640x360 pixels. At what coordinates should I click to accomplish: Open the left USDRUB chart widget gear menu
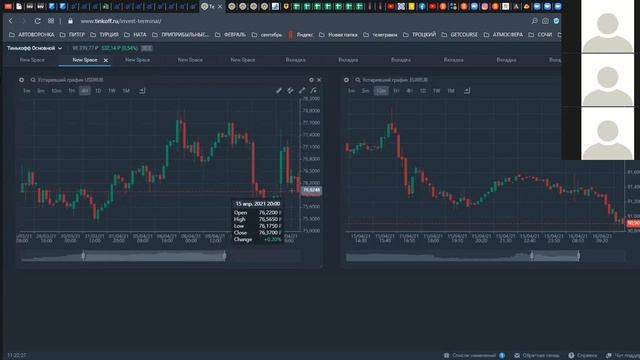(21, 80)
